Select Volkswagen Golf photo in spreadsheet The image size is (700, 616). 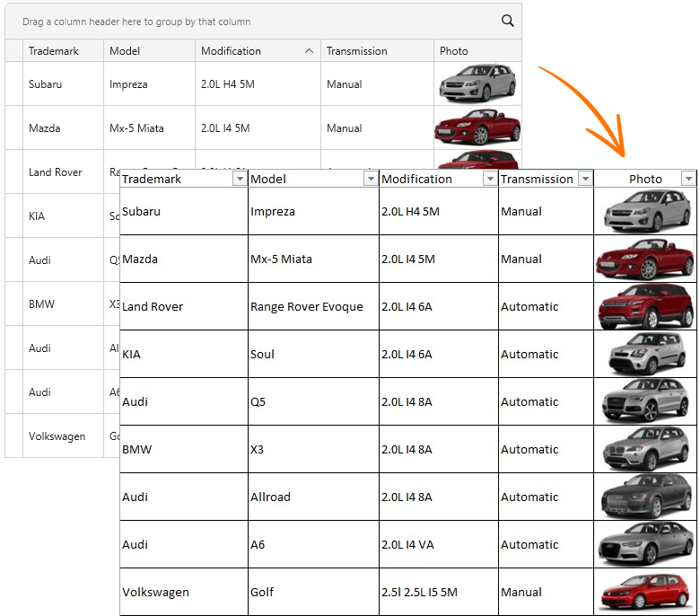tap(645, 592)
